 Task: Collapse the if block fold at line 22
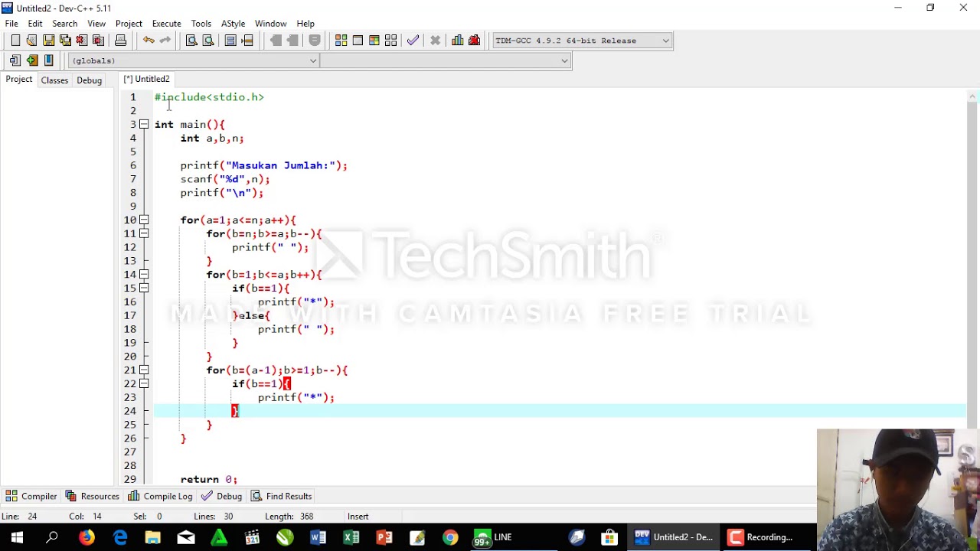tap(144, 383)
